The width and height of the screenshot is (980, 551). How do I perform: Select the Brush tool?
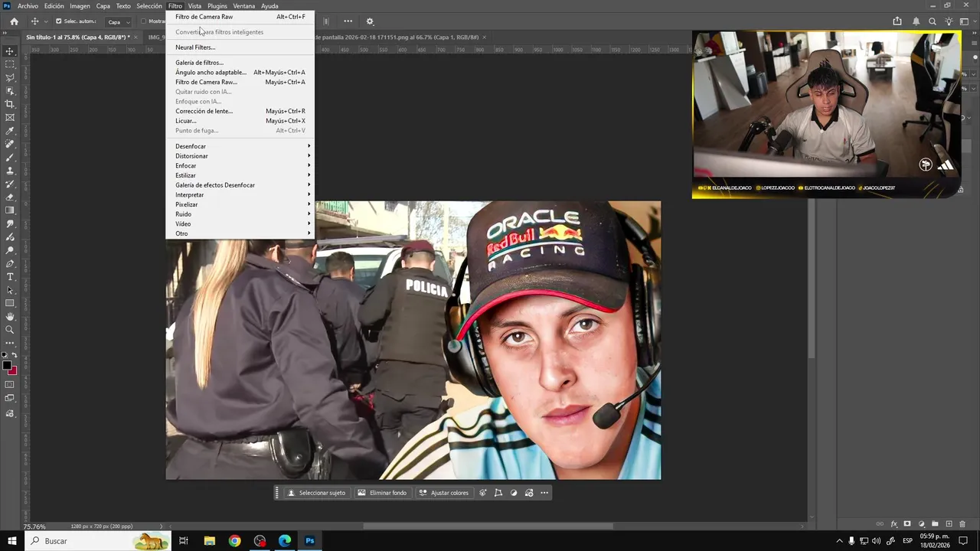tap(10, 157)
